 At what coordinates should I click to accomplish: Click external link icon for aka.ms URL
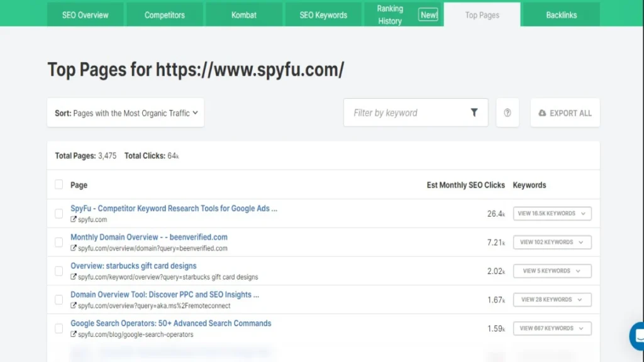[74, 305]
